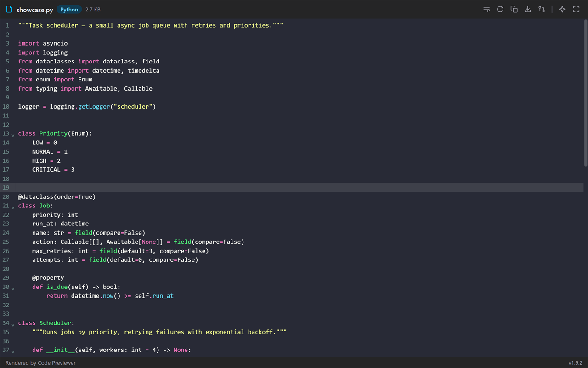The width and height of the screenshot is (588, 368).
Task: Click '@property' on line 29
Action: pos(48,278)
